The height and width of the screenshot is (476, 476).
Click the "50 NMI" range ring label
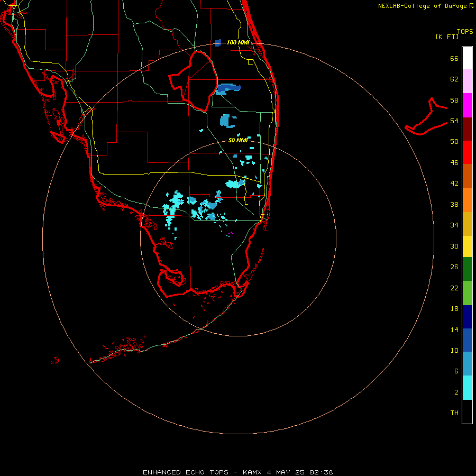point(238,140)
